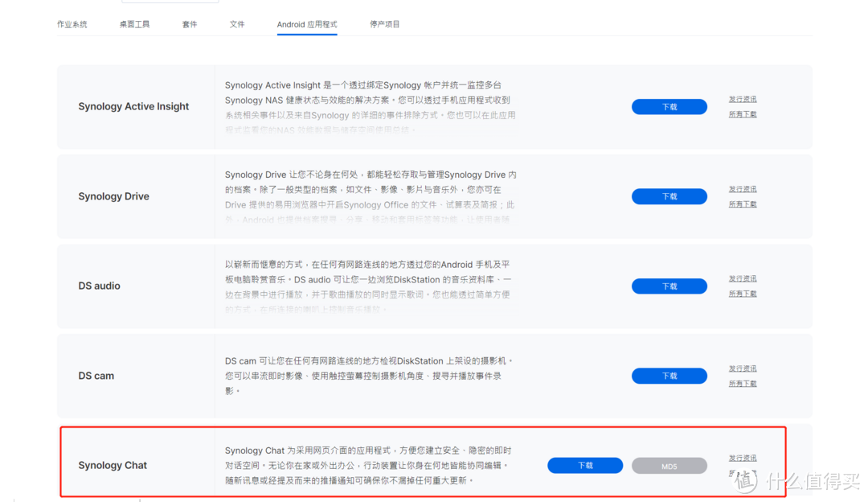View 发行资讯 for DS audio

pyautogui.click(x=742, y=278)
